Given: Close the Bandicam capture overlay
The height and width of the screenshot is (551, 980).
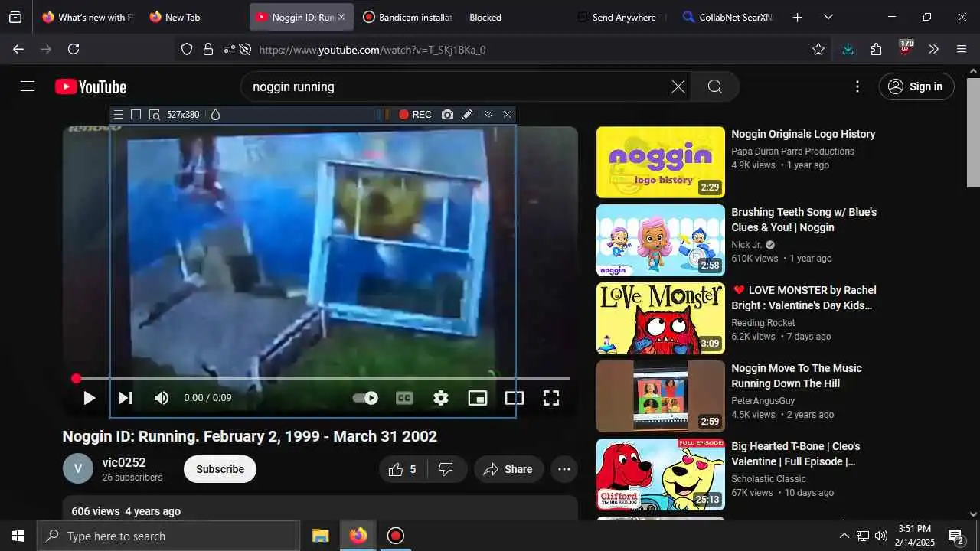Looking at the screenshot, I should (x=507, y=115).
